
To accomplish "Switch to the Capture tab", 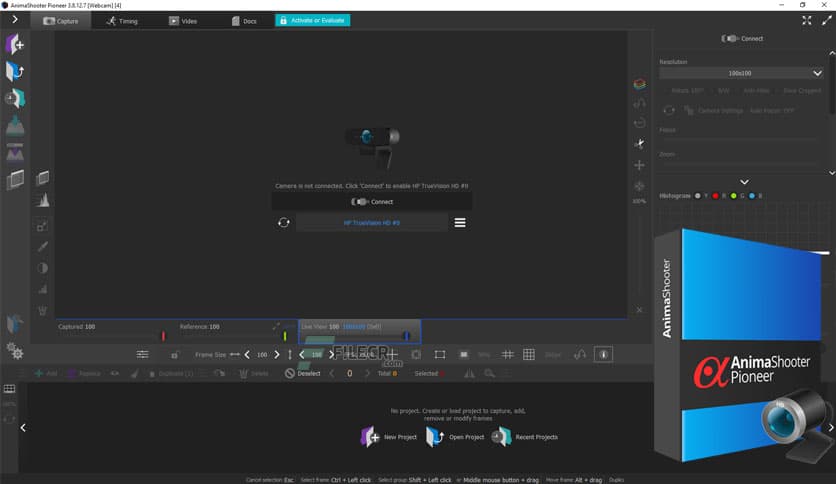I will [x=61, y=21].
